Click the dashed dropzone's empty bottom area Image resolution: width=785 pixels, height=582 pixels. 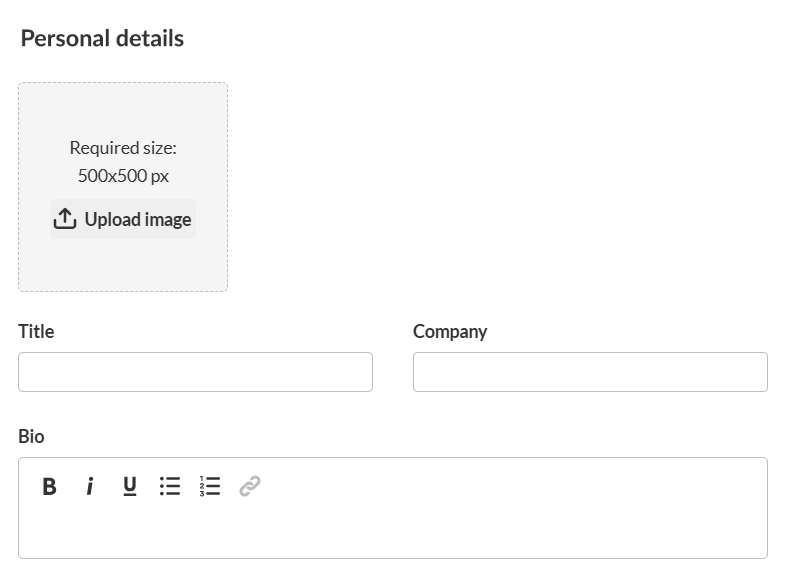(123, 266)
